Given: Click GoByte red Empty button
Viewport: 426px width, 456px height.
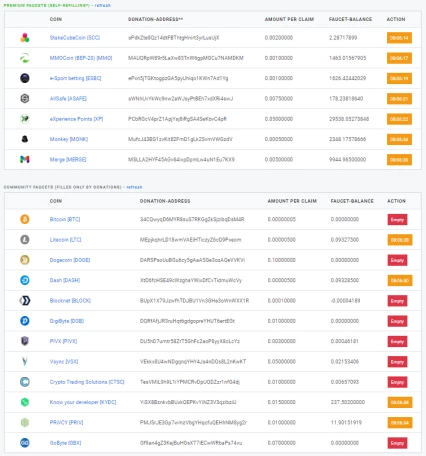Looking at the screenshot, I should coord(397,443).
